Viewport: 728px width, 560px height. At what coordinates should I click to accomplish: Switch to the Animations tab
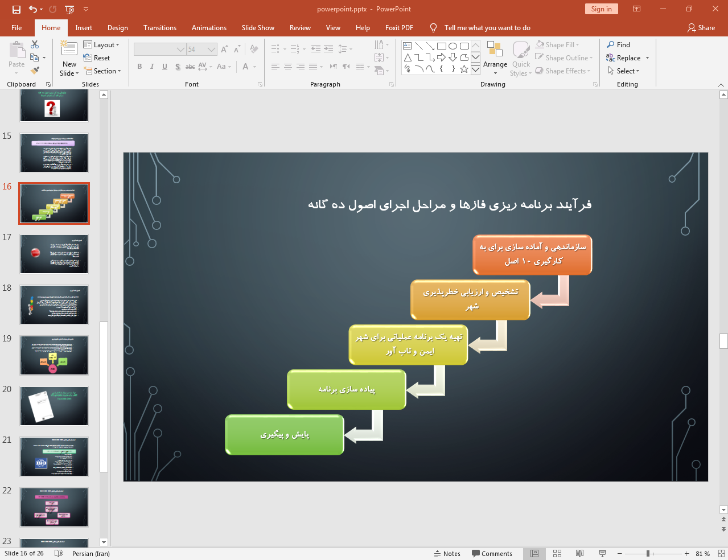(209, 28)
